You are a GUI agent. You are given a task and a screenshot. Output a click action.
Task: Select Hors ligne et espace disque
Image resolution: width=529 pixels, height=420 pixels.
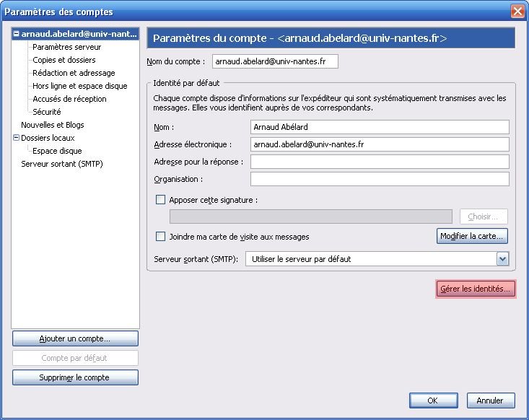79,86
